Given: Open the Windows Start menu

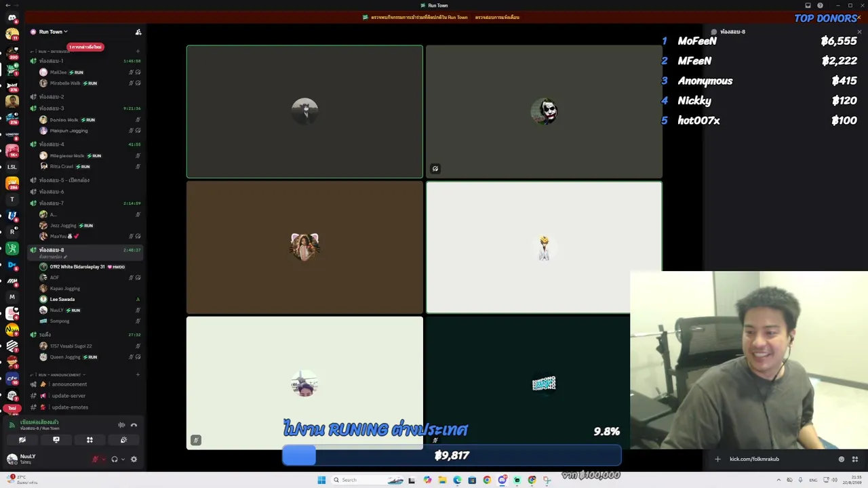Looking at the screenshot, I should click(321, 480).
